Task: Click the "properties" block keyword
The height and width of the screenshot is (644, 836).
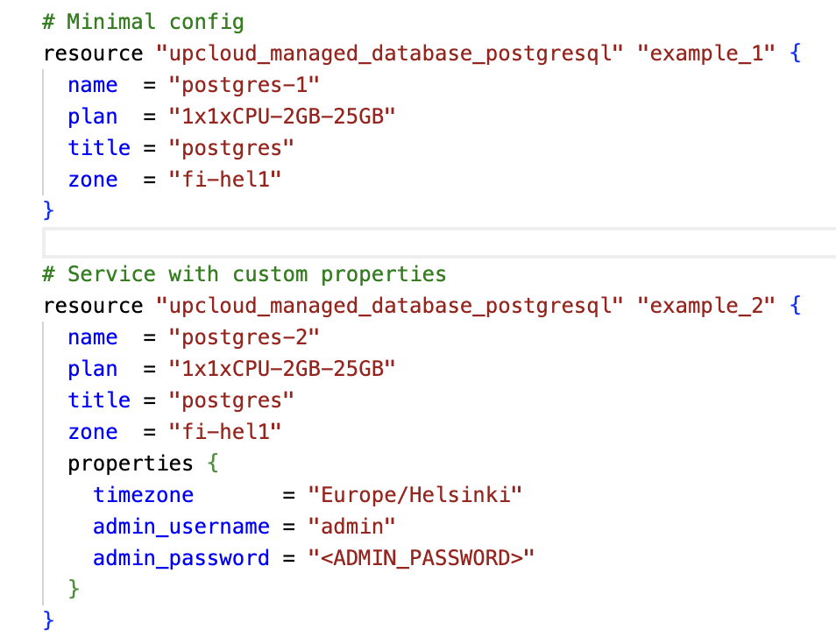Action: point(131,464)
